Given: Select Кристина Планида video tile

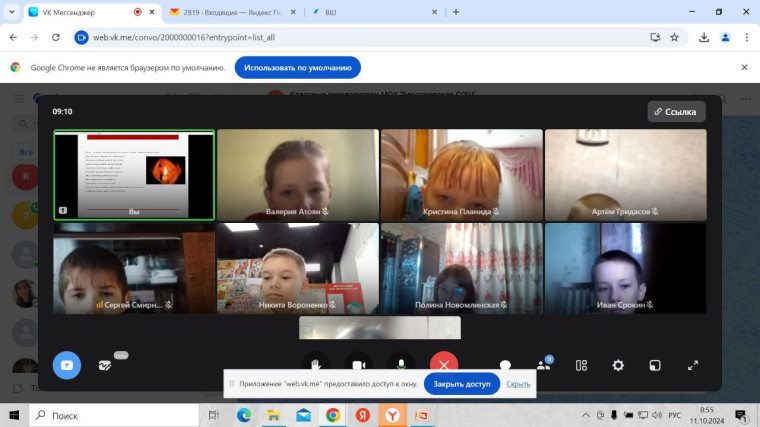Looking at the screenshot, I should point(462,175).
